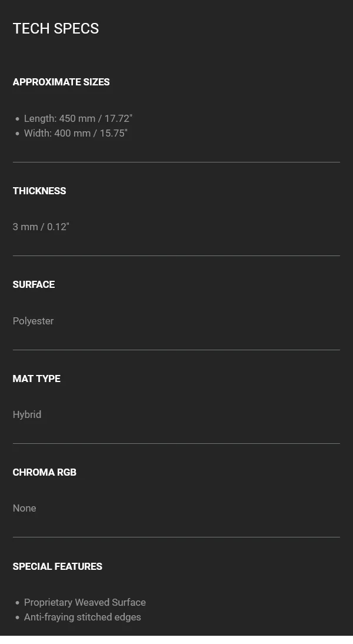Select the APPROXIMATE SIZES section title
The height and width of the screenshot is (644, 353).
point(61,82)
